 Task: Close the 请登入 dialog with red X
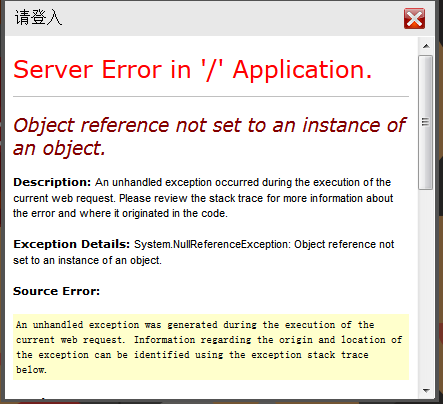[414, 18]
